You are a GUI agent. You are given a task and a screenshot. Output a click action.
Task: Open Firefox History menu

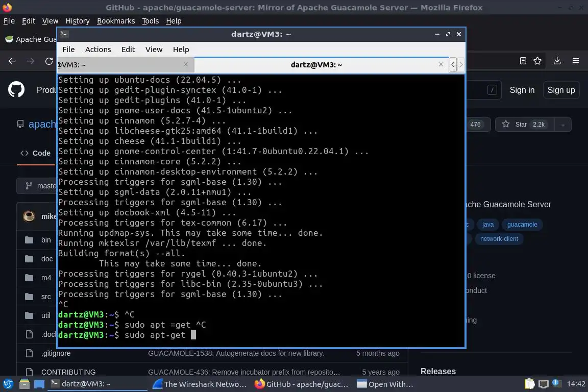(x=78, y=21)
